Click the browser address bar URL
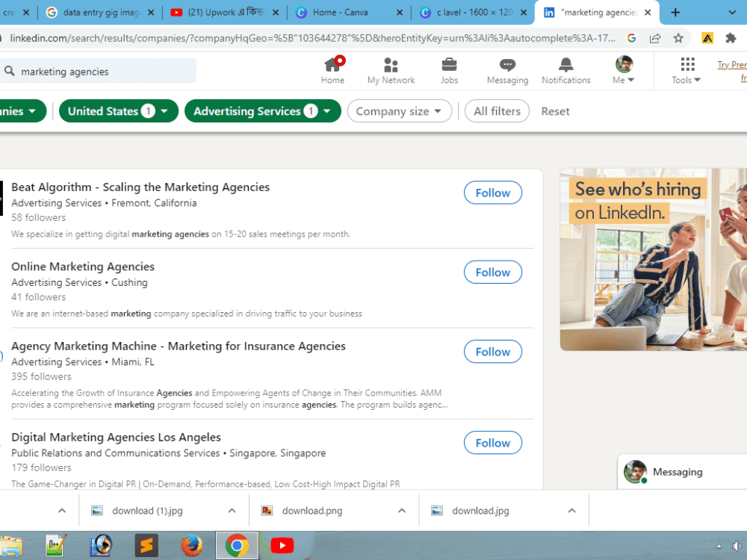 point(312,38)
